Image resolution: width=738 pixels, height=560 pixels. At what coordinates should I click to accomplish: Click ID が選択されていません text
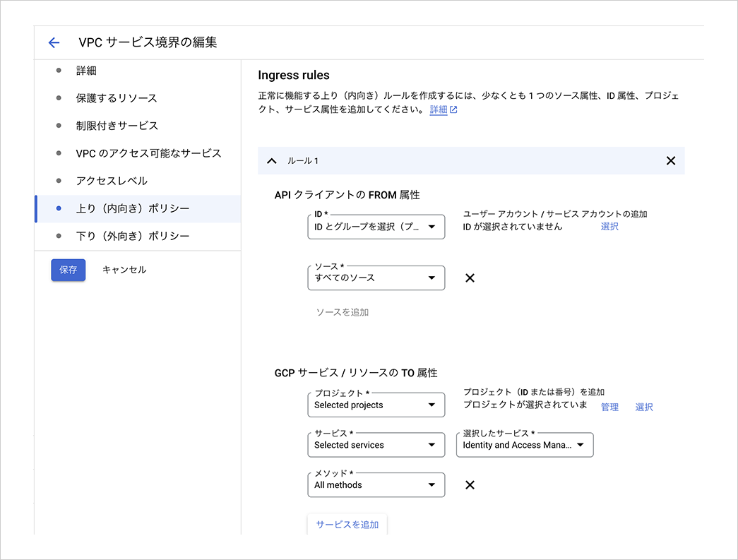pos(513,227)
